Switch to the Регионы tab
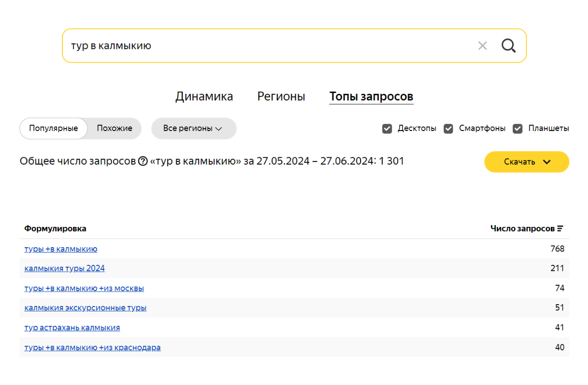 coord(281,96)
